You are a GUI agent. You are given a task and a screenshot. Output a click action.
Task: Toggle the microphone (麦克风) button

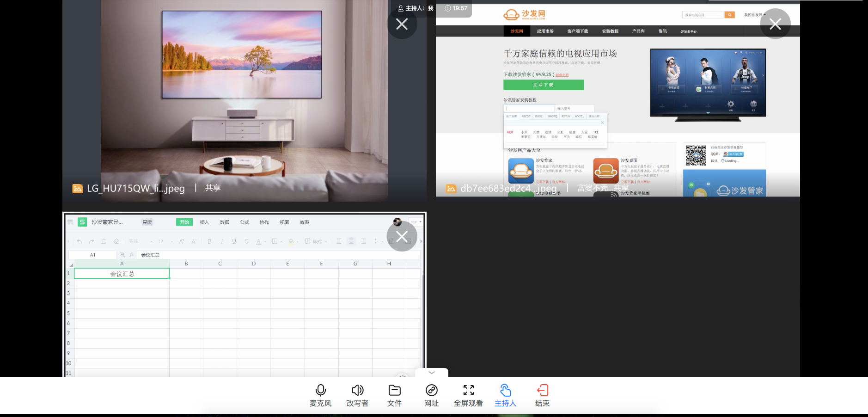pyautogui.click(x=320, y=396)
